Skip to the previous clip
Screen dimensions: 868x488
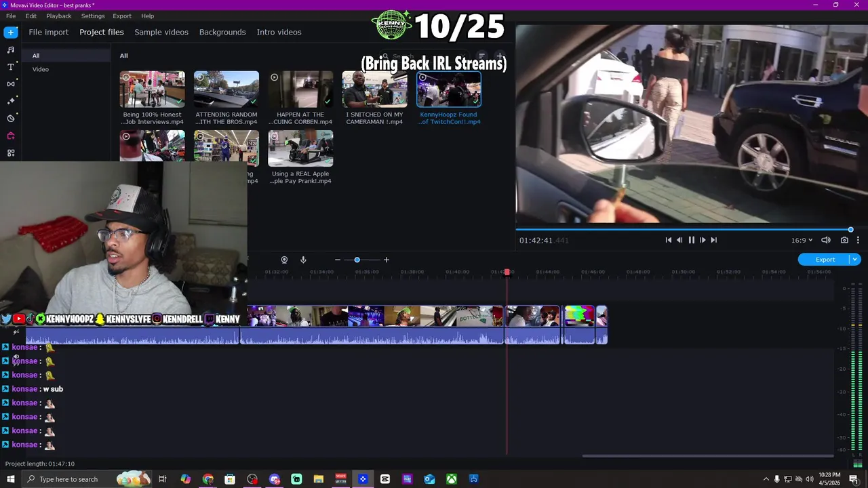[x=668, y=240]
